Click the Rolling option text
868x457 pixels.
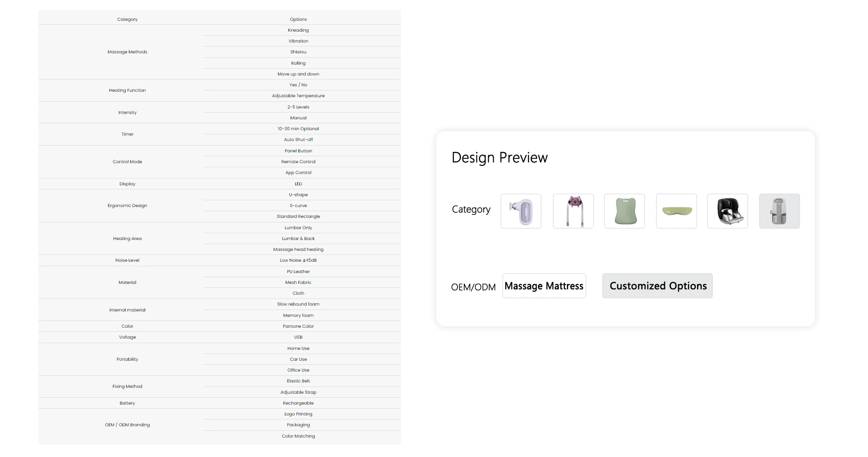pyautogui.click(x=298, y=63)
